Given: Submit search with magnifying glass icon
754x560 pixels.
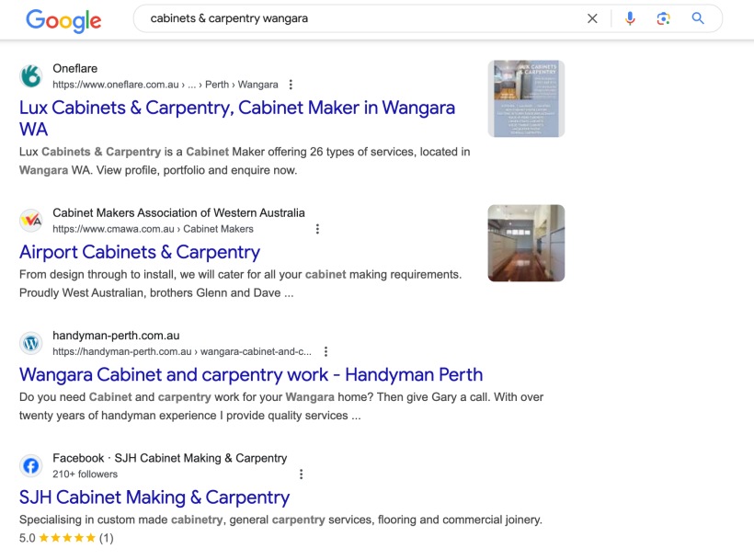Looking at the screenshot, I should [698, 18].
